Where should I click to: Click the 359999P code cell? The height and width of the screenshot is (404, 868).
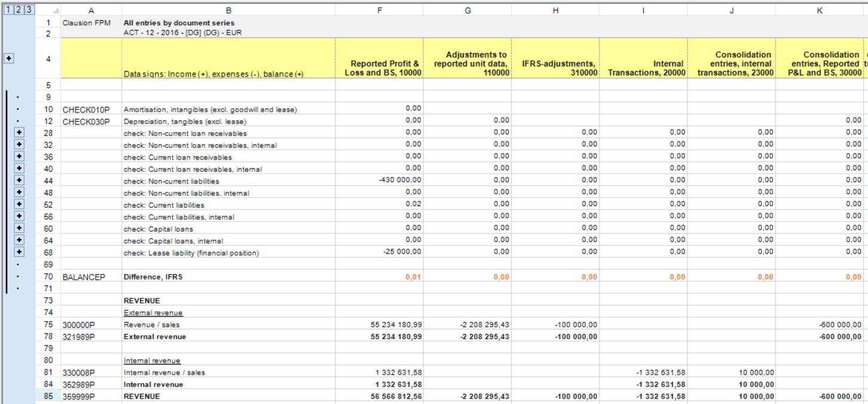pyautogui.click(x=91, y=396)
